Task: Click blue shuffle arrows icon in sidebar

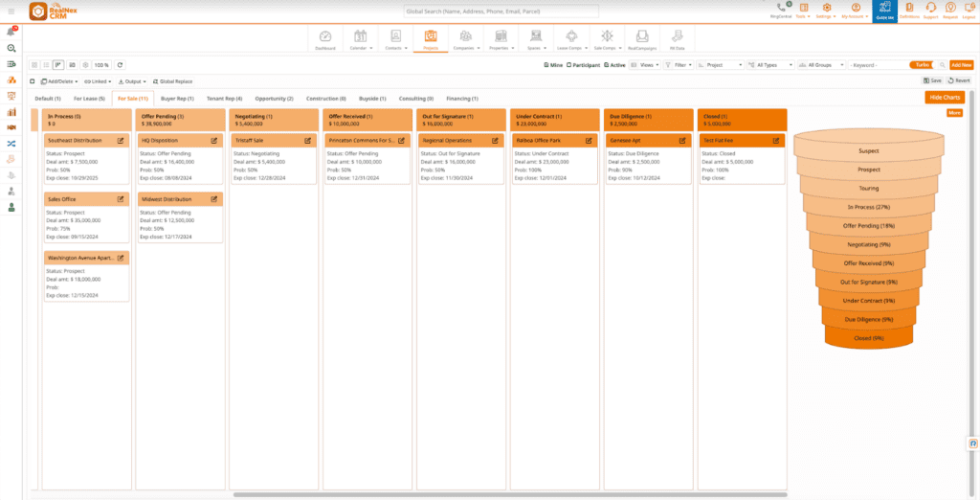Action: point(11,144)
